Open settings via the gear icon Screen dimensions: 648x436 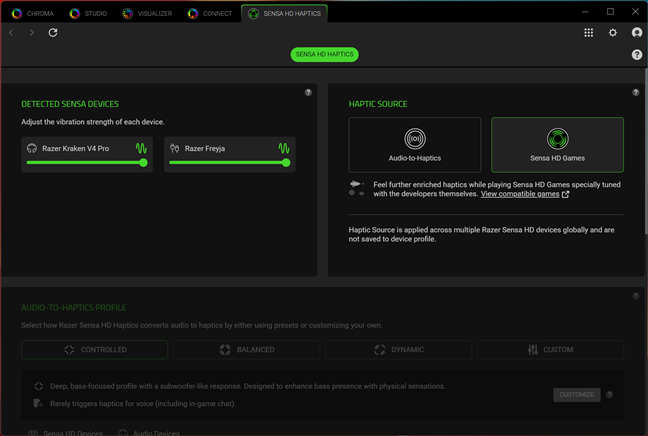point(613,33)
